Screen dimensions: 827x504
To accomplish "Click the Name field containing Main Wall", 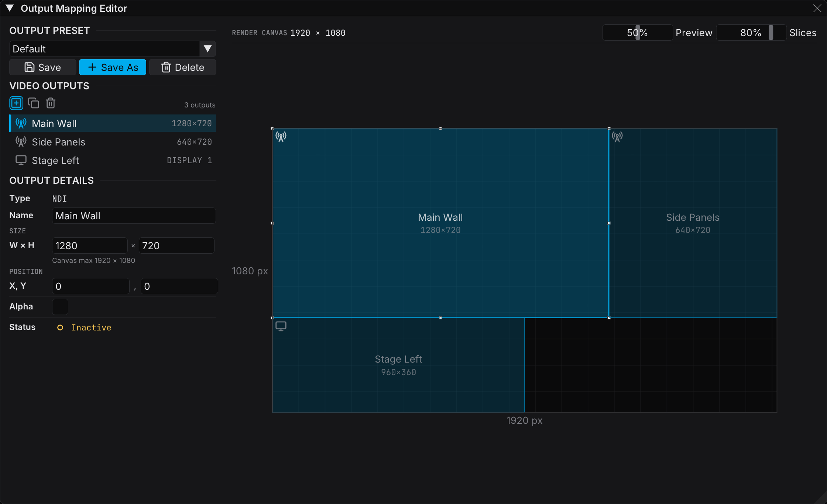I will [x=134, y=216].
